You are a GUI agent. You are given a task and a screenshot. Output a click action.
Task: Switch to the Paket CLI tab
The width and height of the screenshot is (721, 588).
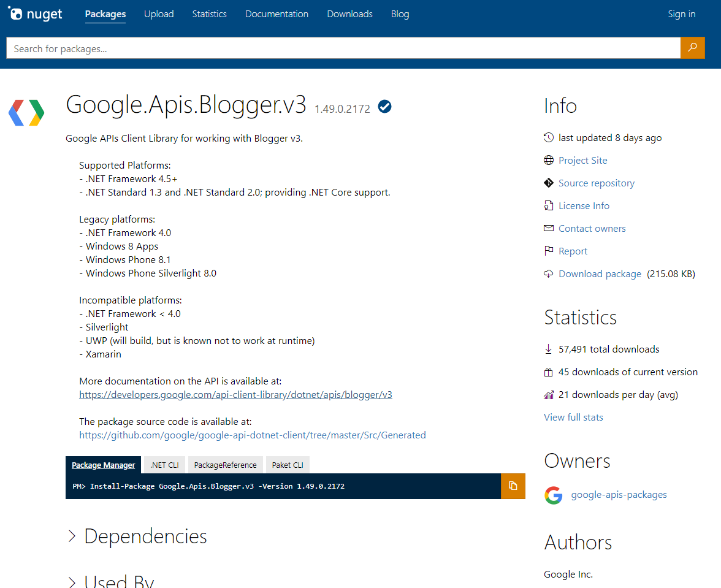click(288, 465)
